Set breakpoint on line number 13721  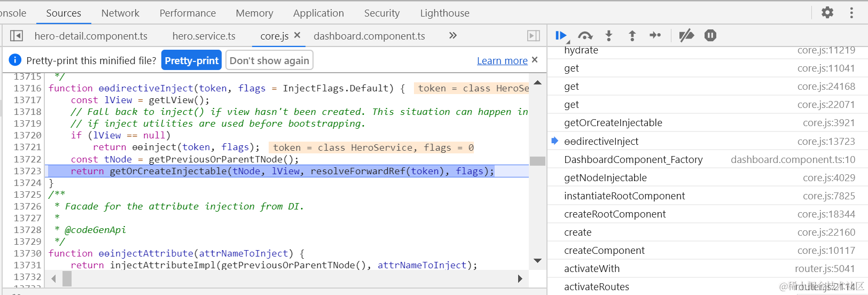point(27,147)
